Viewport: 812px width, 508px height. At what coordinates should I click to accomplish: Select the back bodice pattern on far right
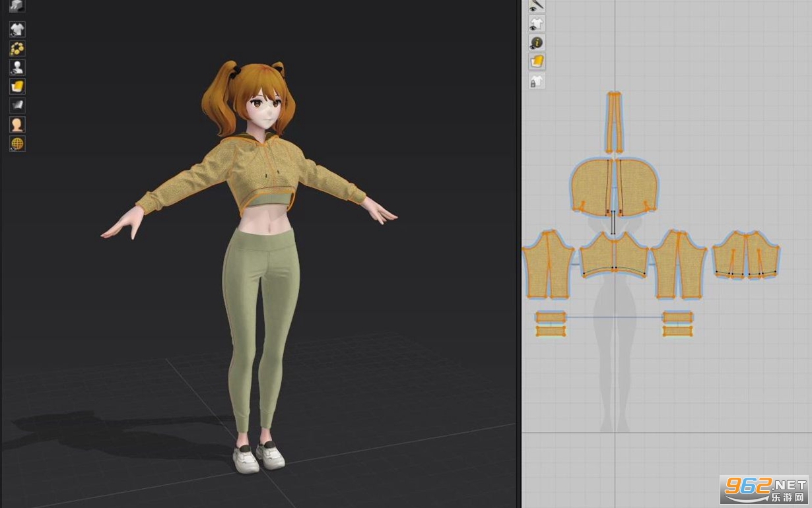point(747,255)
